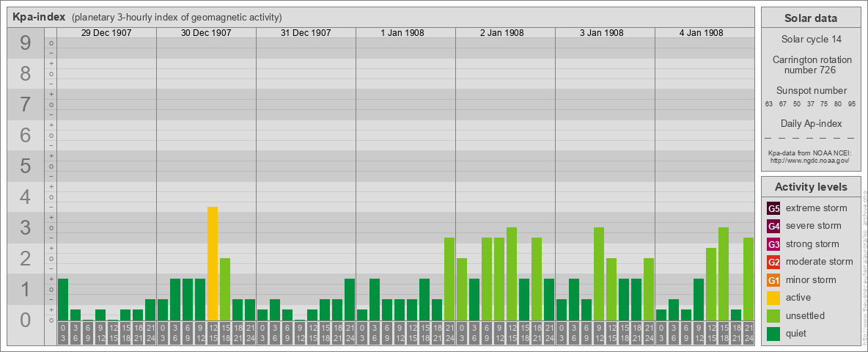Screen dimensions: 868x352
Task: Click the G5 extreme storm legend icon
Action: (x=773, y=208)
